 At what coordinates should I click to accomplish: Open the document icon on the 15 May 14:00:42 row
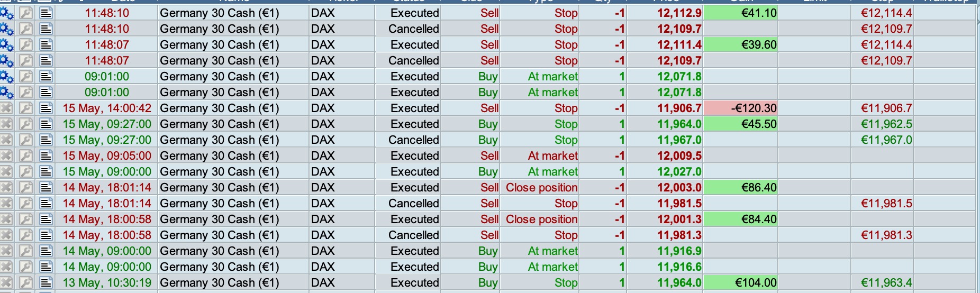47,108
